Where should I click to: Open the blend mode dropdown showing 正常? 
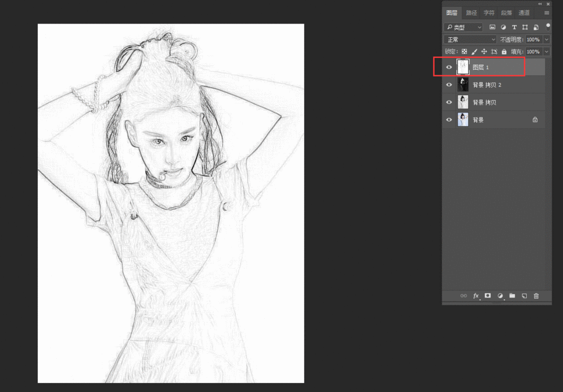[470, 39]
